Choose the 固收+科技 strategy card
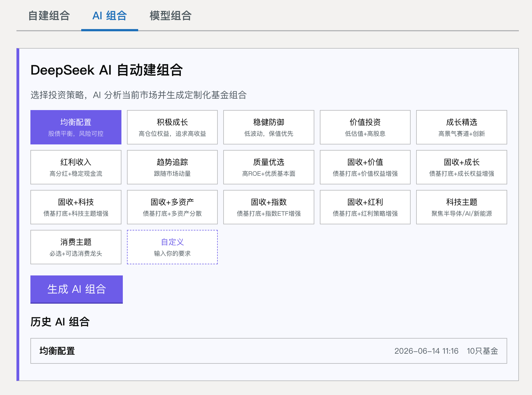The width and height of the screenshot is (532, 395). [x=76, y=207]
